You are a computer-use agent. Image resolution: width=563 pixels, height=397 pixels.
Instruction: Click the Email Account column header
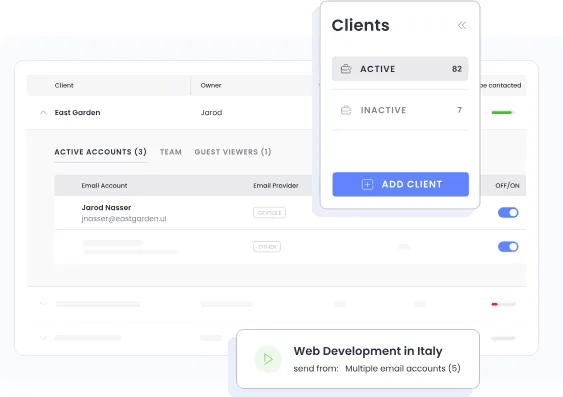(104, 186)
